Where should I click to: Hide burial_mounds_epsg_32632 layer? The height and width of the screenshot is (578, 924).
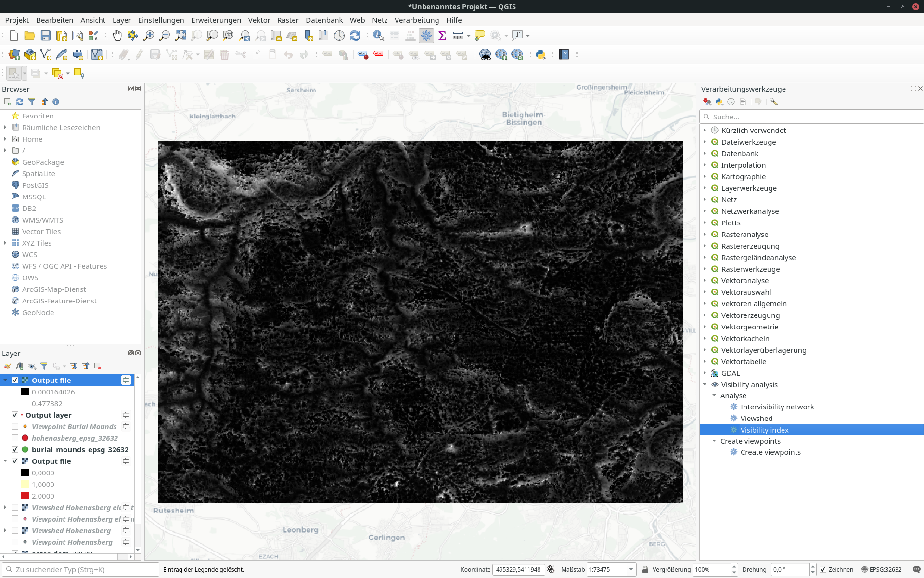15,449
